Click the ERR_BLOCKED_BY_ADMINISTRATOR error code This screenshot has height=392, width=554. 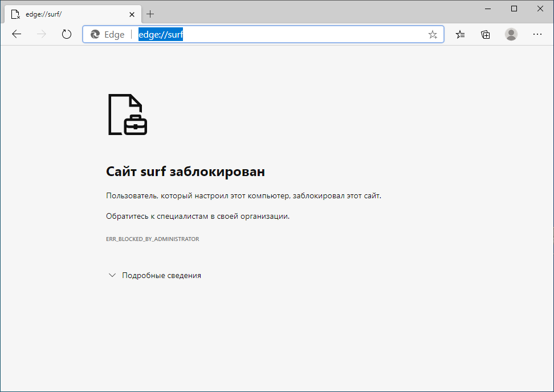coord(153,239)
